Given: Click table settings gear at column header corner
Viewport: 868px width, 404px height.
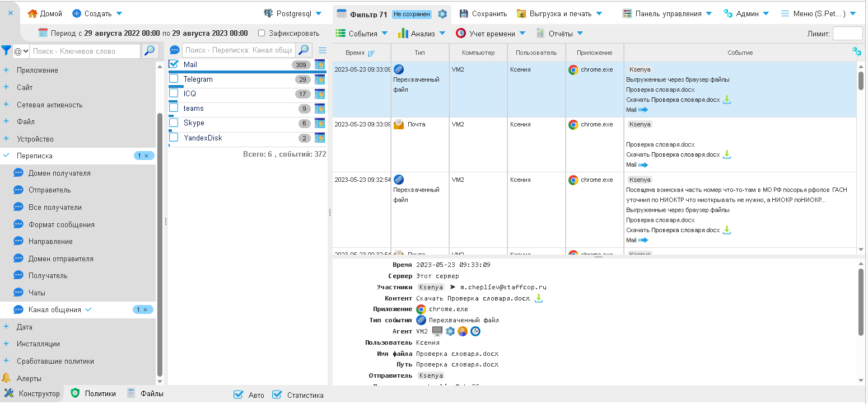Looking at the screenshot, I should 856,51.
